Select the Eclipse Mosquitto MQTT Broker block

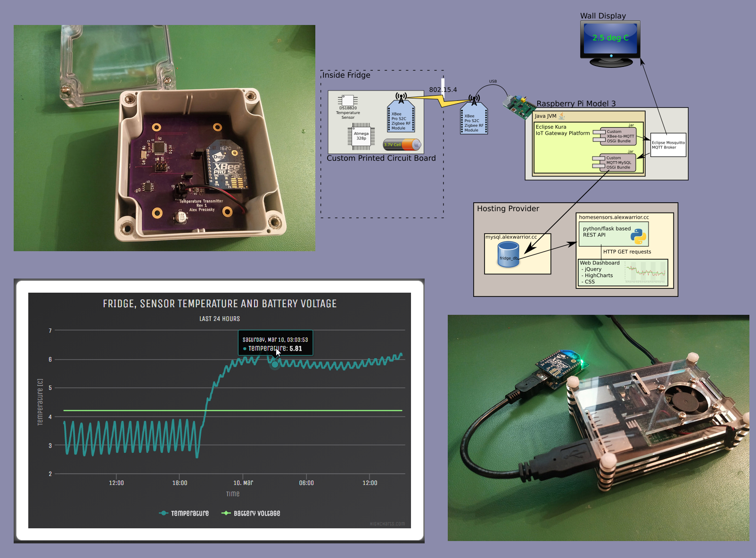[x=668, y=144]
